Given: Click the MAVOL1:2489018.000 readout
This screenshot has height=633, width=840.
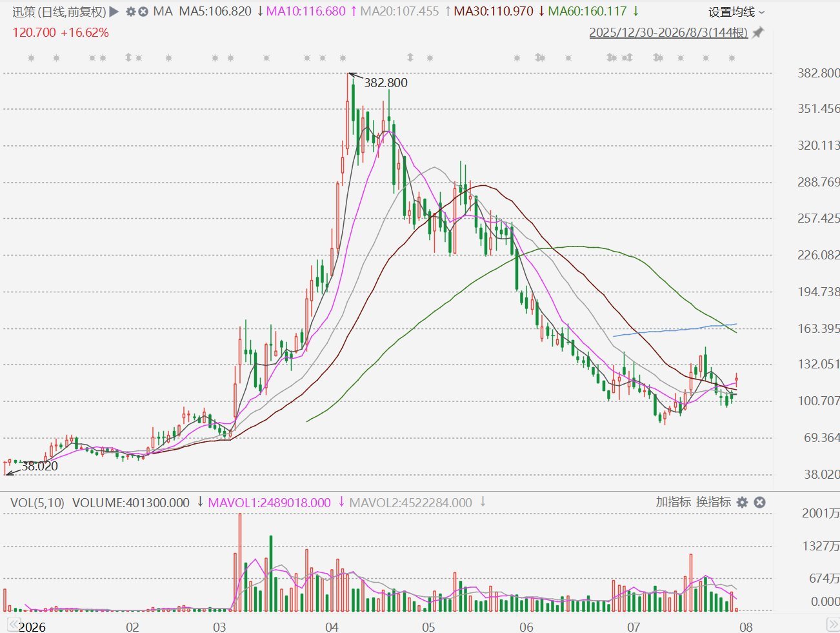Looking at the screenshot, I should coord(270,503).
